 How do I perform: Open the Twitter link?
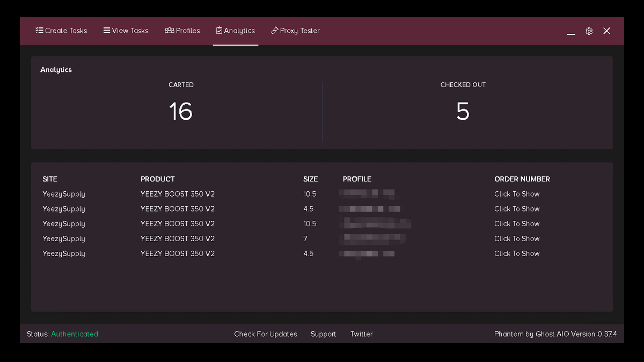click(362, 334)
